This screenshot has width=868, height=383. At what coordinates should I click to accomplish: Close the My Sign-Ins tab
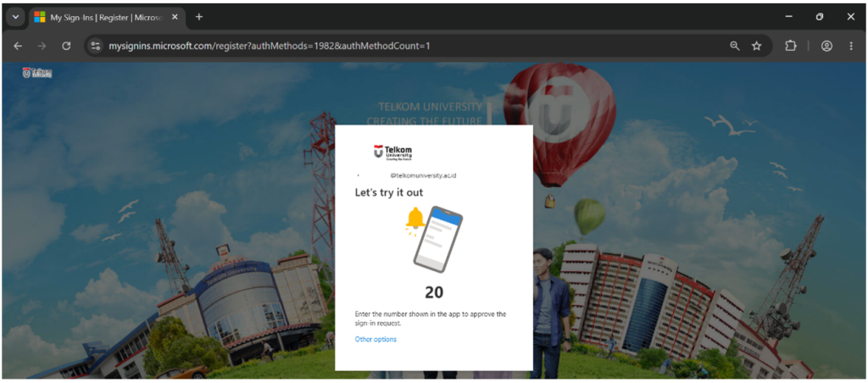(x=175, y=17)
